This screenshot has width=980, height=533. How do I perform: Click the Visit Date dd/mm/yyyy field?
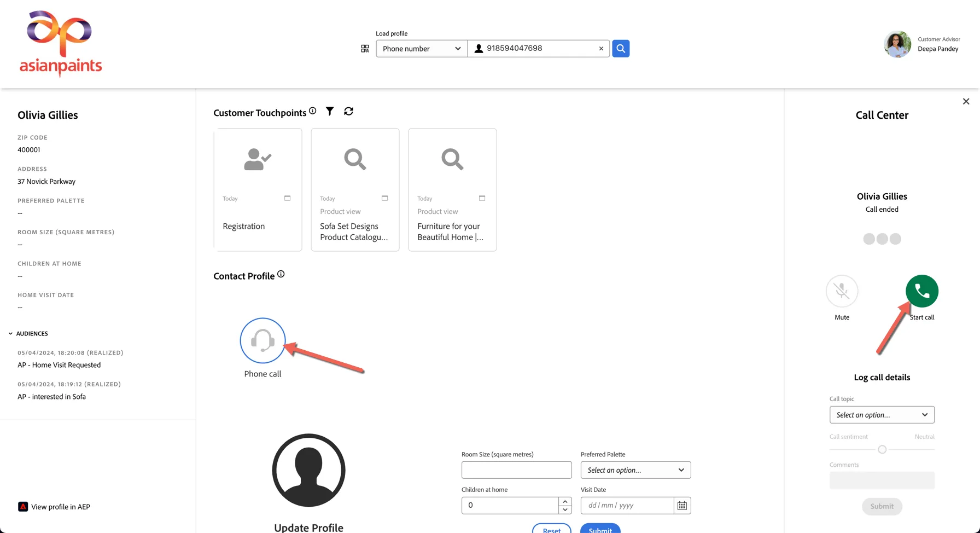click(627, 506)
